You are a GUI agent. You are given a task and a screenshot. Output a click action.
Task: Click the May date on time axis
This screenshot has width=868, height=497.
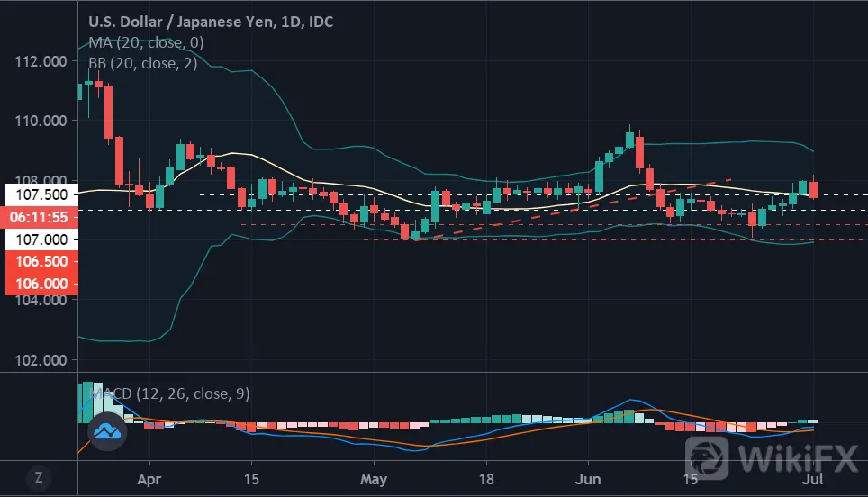coord(374,479)
